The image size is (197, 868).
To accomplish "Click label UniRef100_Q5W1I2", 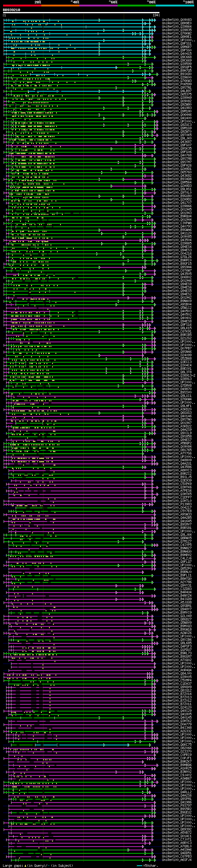I will 177,308.
